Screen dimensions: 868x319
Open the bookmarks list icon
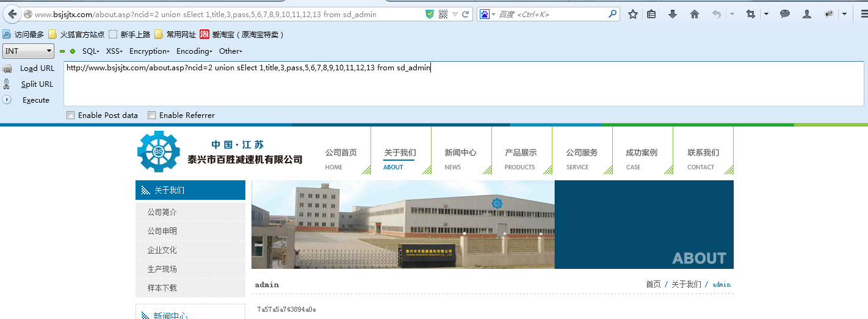coord(651,14)
